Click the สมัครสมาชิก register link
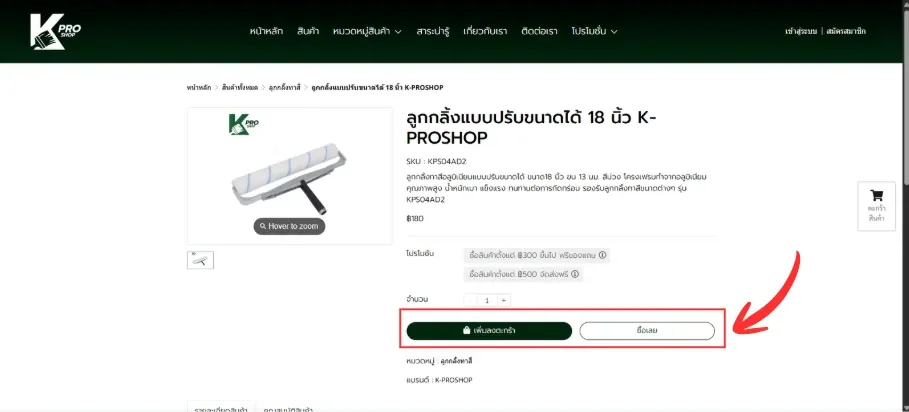 (846, 31)
